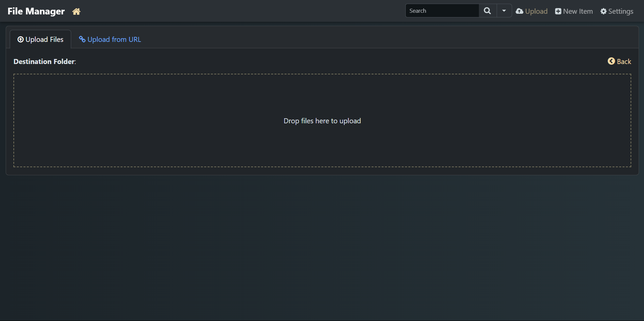Open the search options dropdown arrow

coord(504,11)
